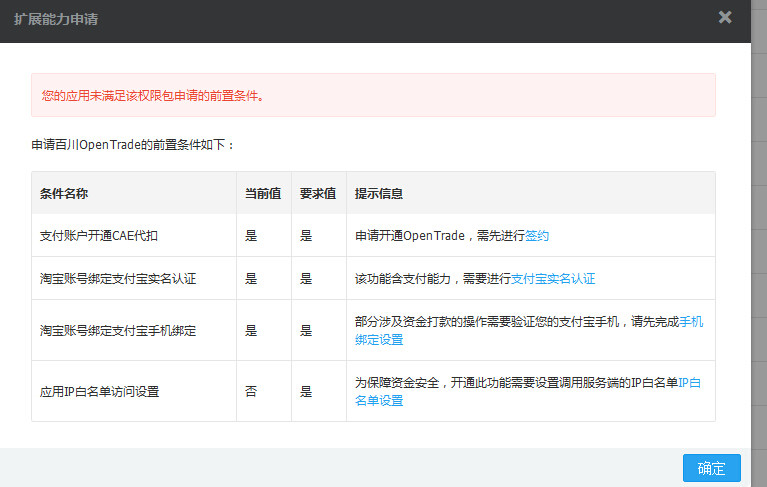
Task: Click the 支付账户开通CAE代扣 condition name
Action: click(x=98, y=236)
